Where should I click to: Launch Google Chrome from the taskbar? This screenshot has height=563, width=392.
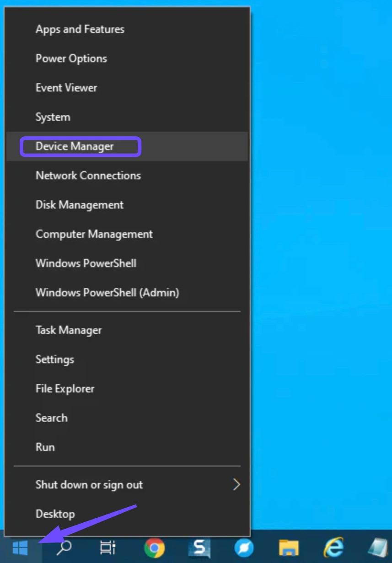click(x=154, y=547)
